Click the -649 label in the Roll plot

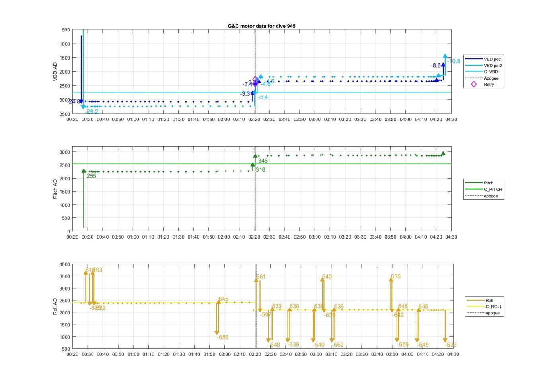pos(423,345)
